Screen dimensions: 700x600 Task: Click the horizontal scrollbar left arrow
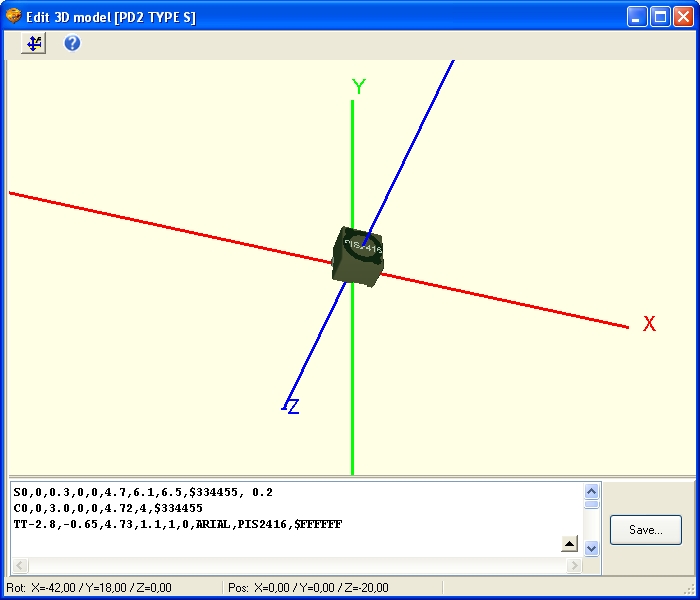(18, 566)
